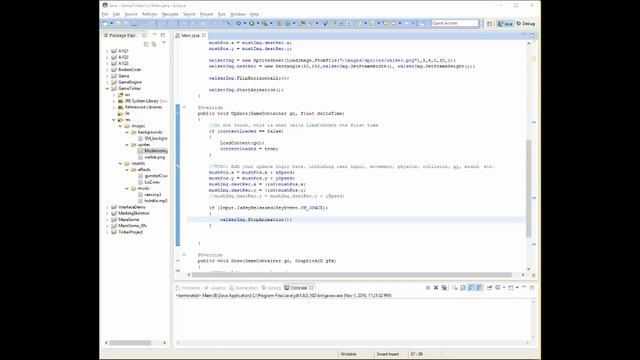640x360 pixels.
Task: Switch to the Java perspective
Action: tap(505, 24)
